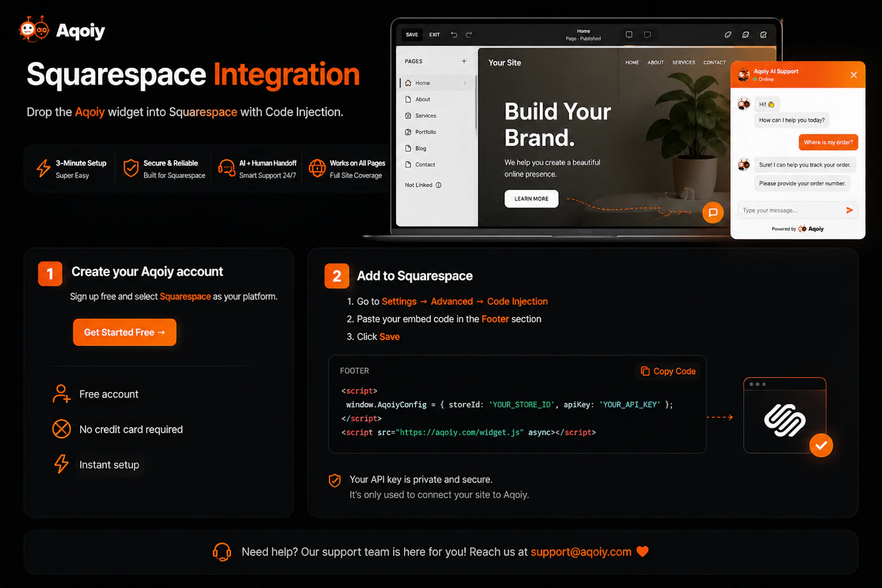The image size is (882, 588).
Task: Click CONTACT in the site navigation
Action: [x=714, y=63]
